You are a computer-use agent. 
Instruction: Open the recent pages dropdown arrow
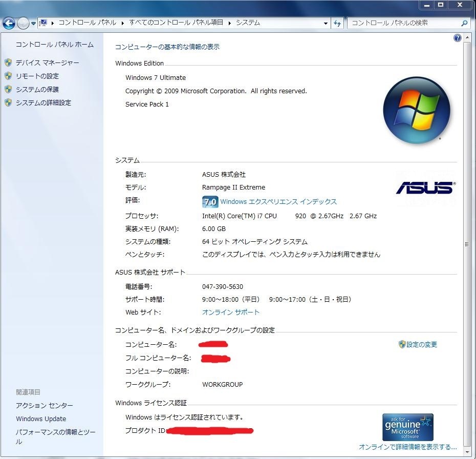(33, 24)
